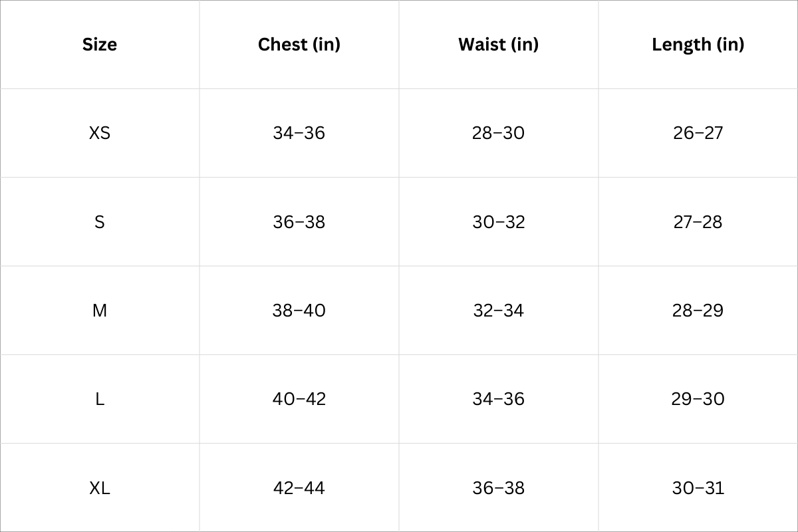Click the M waist value 32–34
The width and height of the screenshot is (798, 532).
498,311
